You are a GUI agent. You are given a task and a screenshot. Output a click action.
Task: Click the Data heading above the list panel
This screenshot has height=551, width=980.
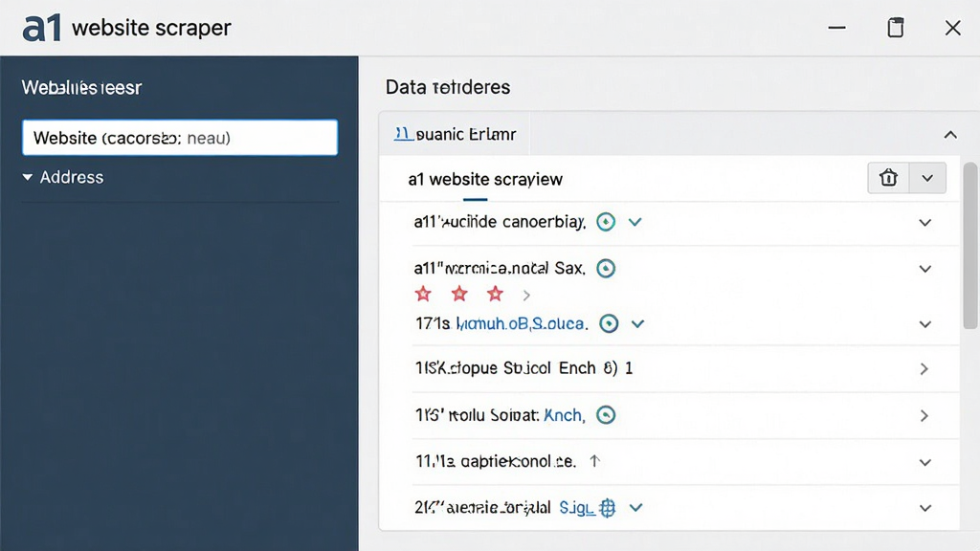point(448,87)
